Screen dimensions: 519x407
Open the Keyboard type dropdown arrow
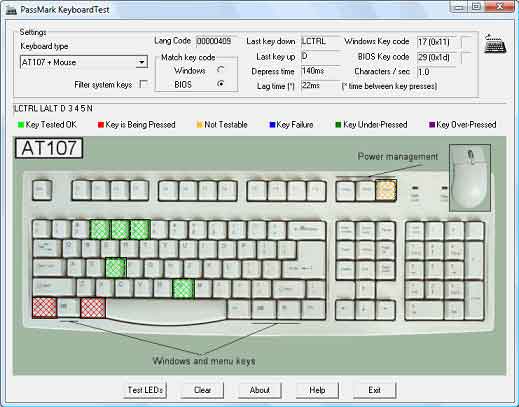[x=142, y=62]
